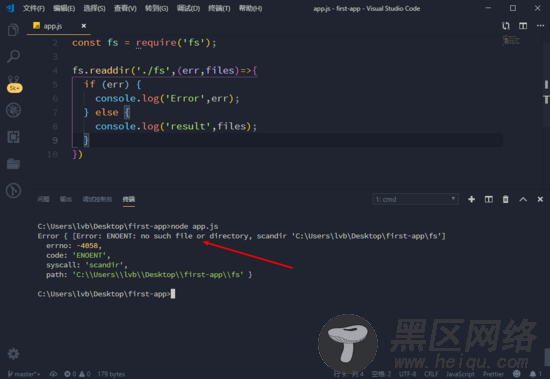Click the open changes icon in editor toolbar
The height and width of the screenshot is (379, 550).
506,26
